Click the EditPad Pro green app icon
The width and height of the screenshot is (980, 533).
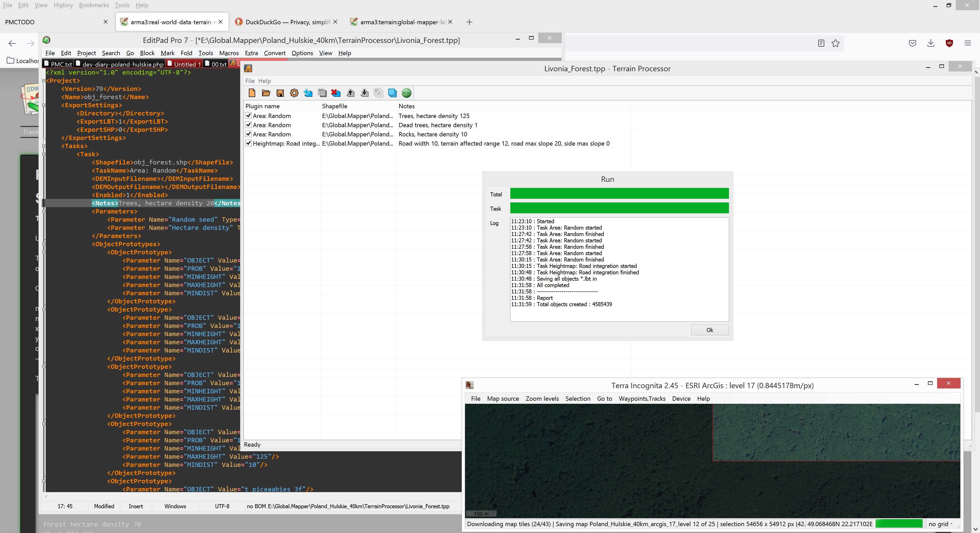[46, 40]
